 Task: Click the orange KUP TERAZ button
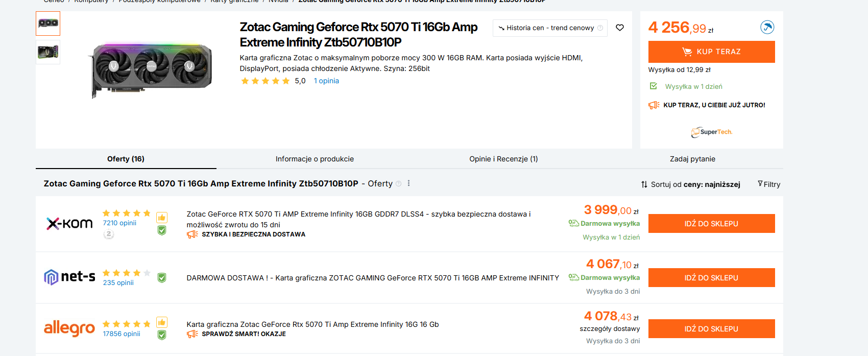click(711, 52)
